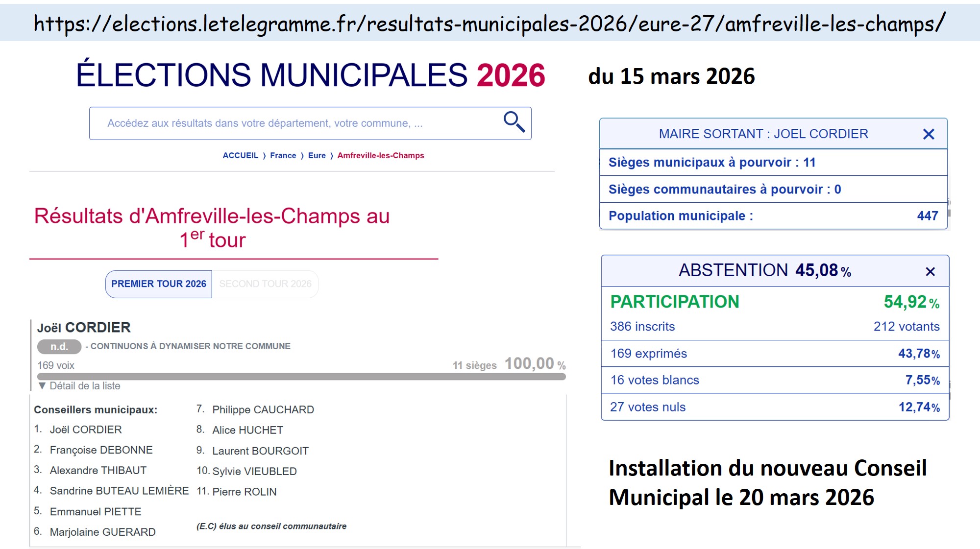Switch to Second Tour 2026 tab

coord(265,284)
